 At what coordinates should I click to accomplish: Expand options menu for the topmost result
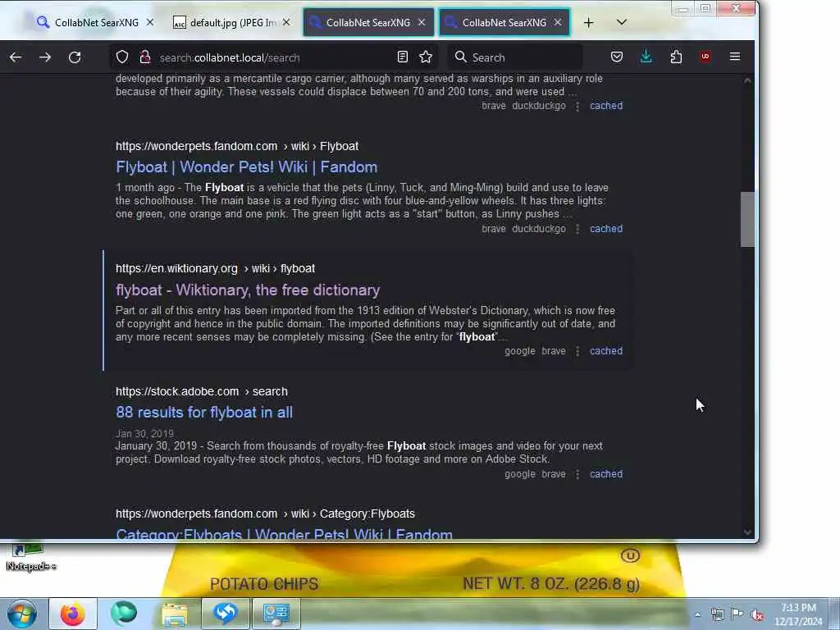coord(577,106)
